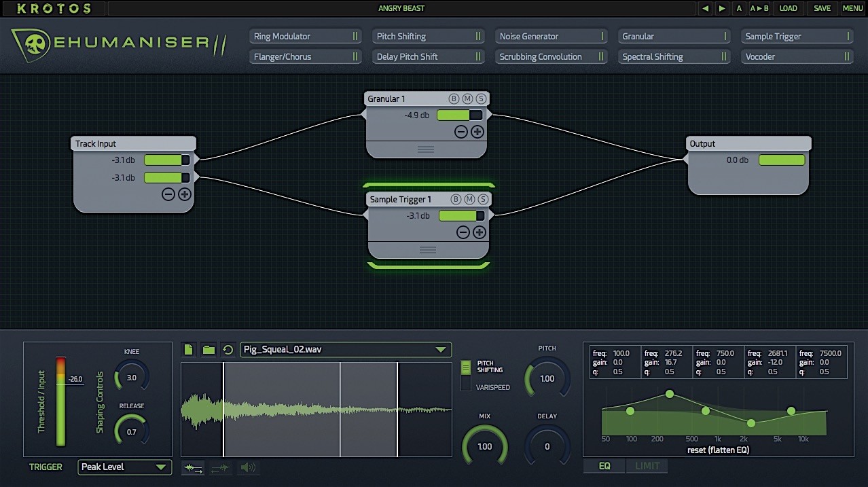The width and height of the screenshot is (868, 487).
Task: Click the 7500 Hz EQ point
Action: pyautogui.click(x=791, y=411)
